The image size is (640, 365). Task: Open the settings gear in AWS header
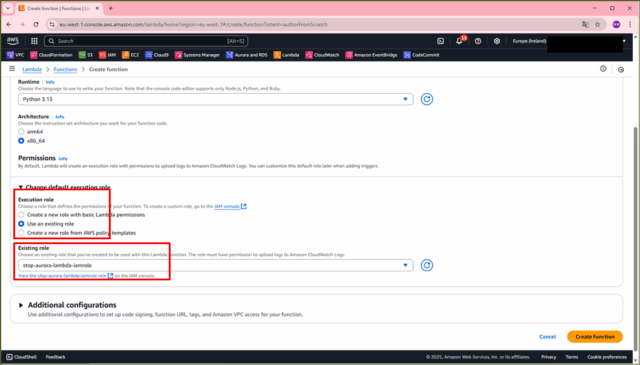(x=497, y=41)
